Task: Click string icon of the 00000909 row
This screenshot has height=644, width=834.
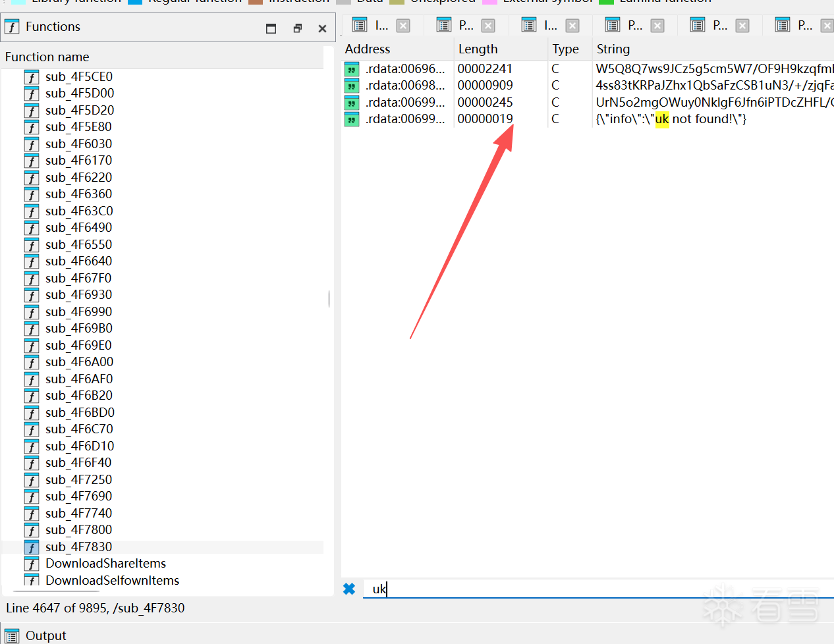Action: coord(352,86)
